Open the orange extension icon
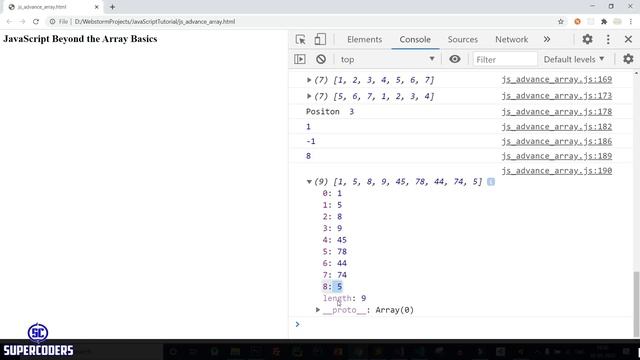The width and height of the screenshot is (640, 360). coord(577,22)
